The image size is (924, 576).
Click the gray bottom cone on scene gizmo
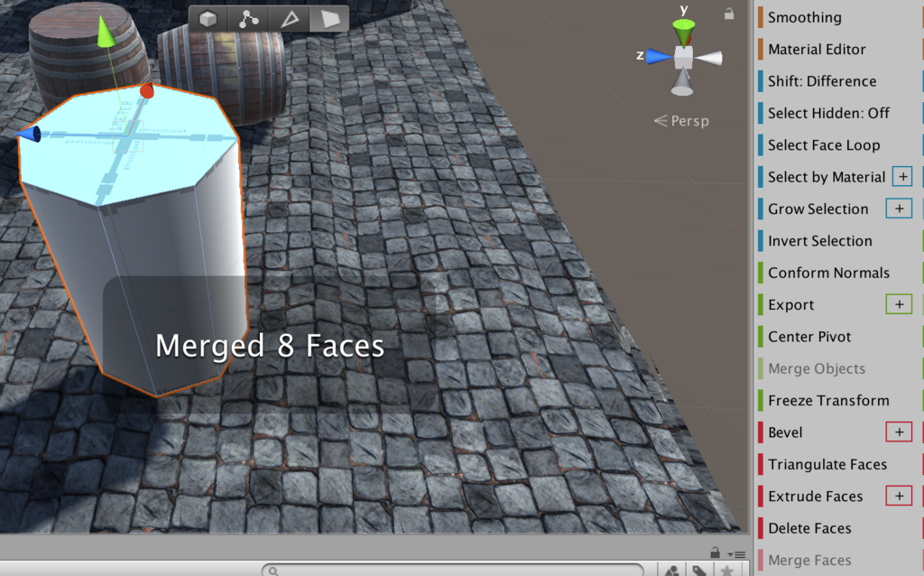pos(682,82)
